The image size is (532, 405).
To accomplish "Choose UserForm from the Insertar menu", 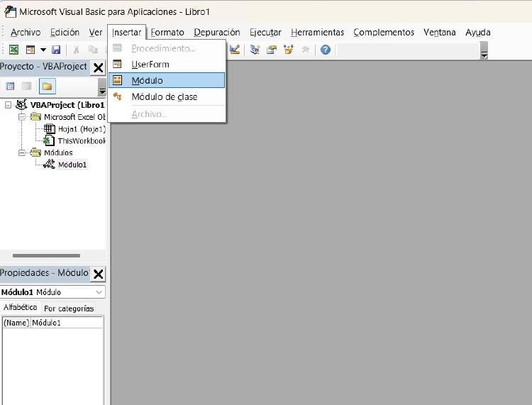I will (x=167, y=64).
